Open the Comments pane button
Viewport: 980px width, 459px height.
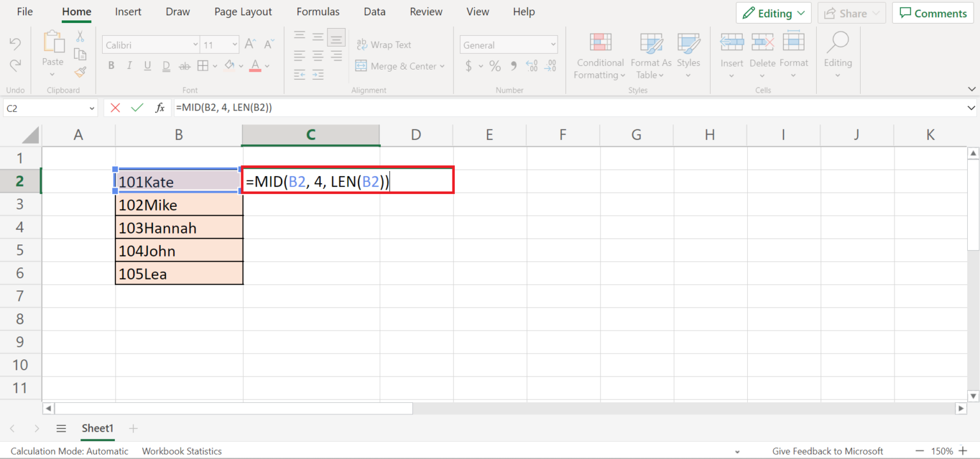933,13
